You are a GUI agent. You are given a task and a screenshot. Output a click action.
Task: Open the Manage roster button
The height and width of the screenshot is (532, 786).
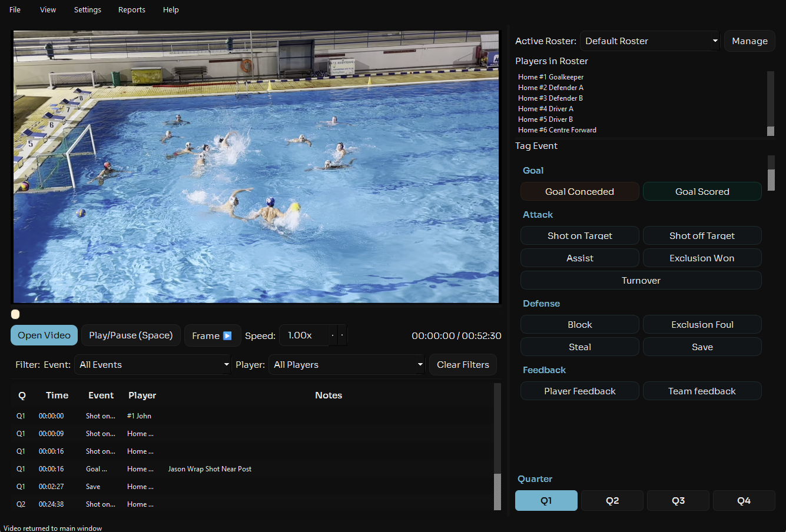[x=749, y=41]
